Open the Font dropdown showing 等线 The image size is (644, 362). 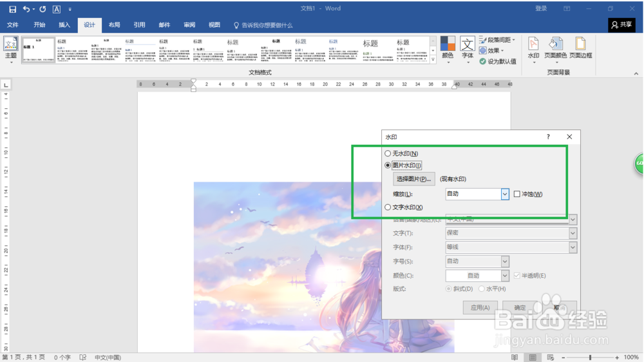[573, 247]
